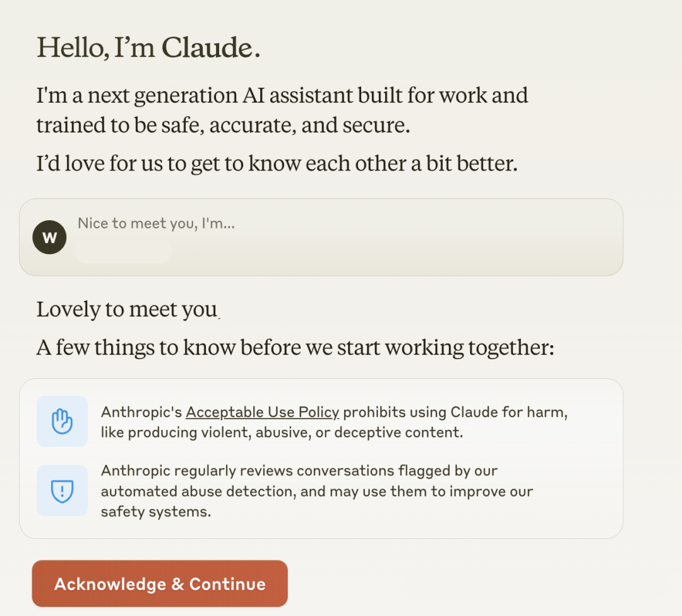Click the "like producing violent, abusive" line

click(x=282, y=433)
